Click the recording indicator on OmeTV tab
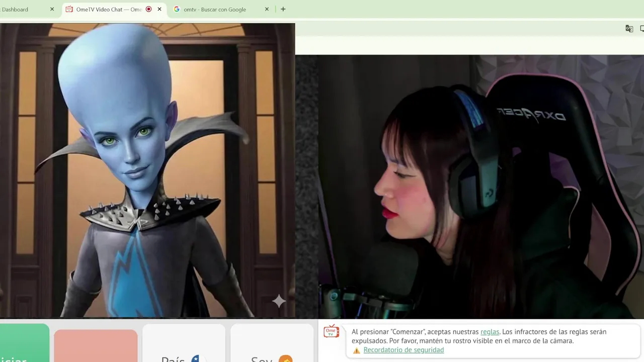 [x=148, y=9]
